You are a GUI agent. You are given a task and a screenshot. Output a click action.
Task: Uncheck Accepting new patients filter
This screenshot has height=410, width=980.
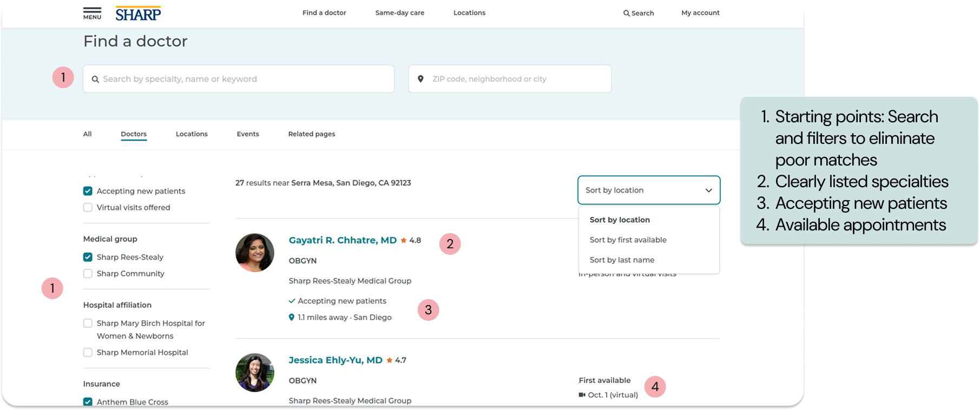pyautogui.click(x=88, y=191)
